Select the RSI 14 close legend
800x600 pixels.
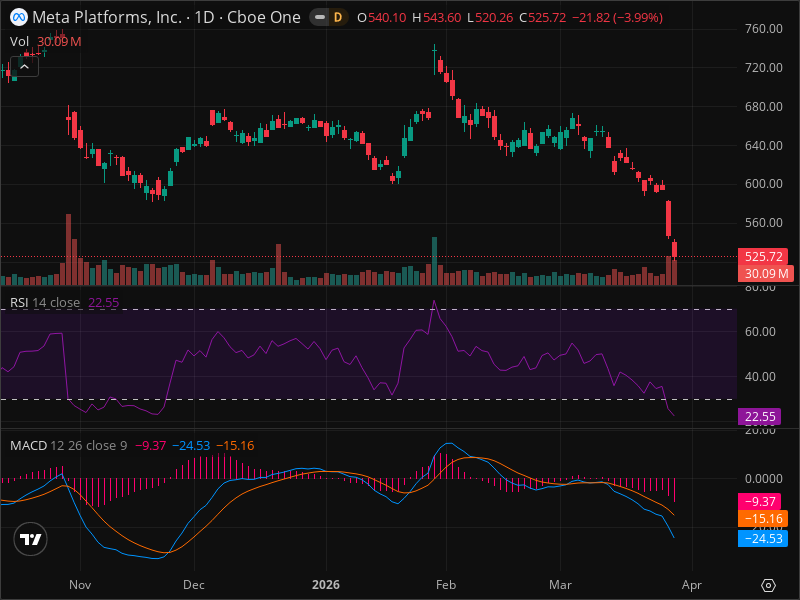[45, 303]
